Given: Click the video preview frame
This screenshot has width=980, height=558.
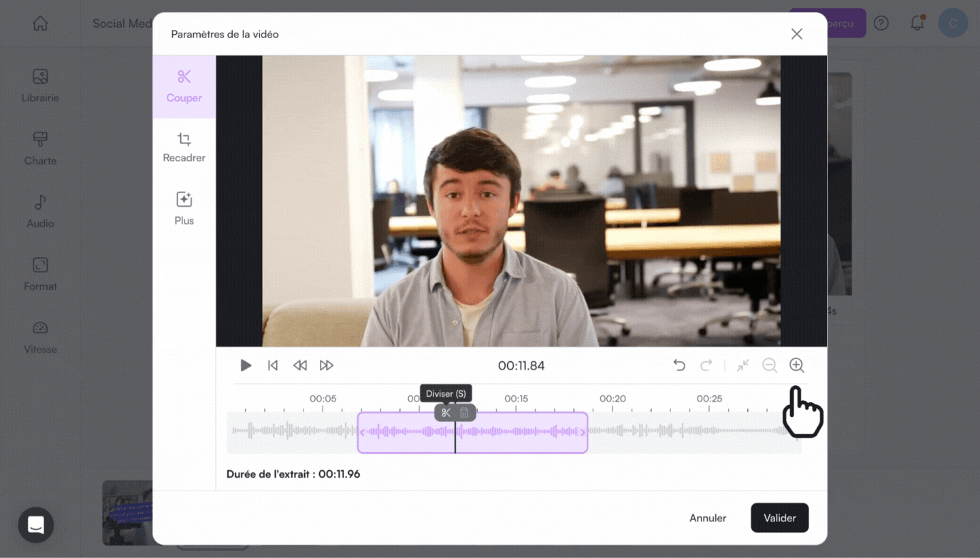Looking at the screenshot, I should [x=521, y=201].
